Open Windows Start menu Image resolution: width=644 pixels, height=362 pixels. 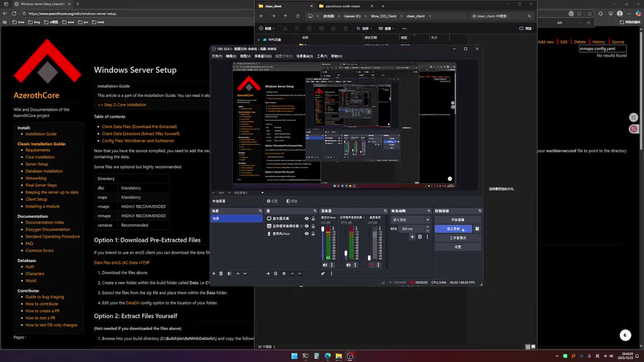pos(294,356)
